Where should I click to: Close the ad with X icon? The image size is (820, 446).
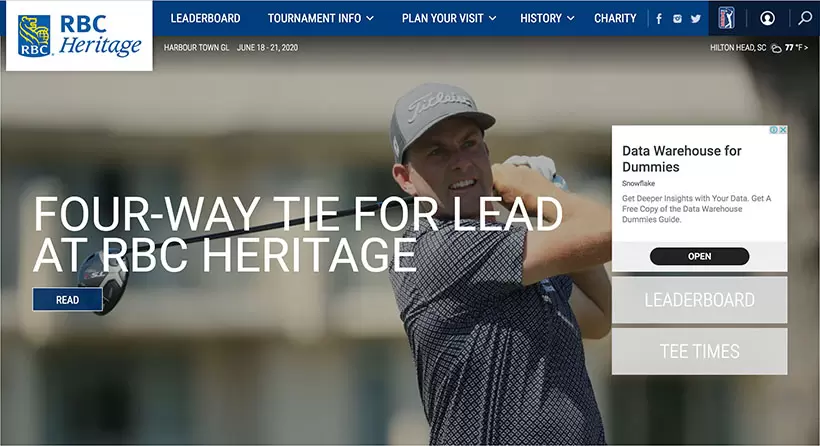pyautogui.click(x=783, y=130)
